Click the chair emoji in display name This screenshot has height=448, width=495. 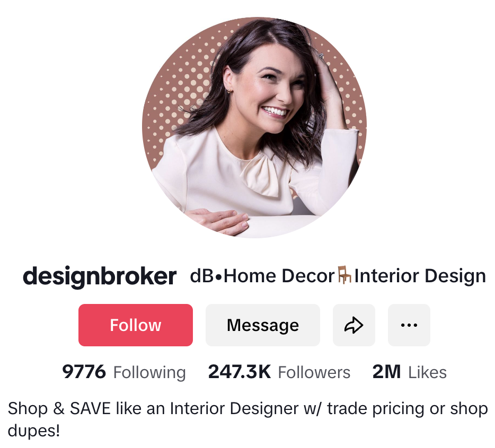(x=344, y=275)
